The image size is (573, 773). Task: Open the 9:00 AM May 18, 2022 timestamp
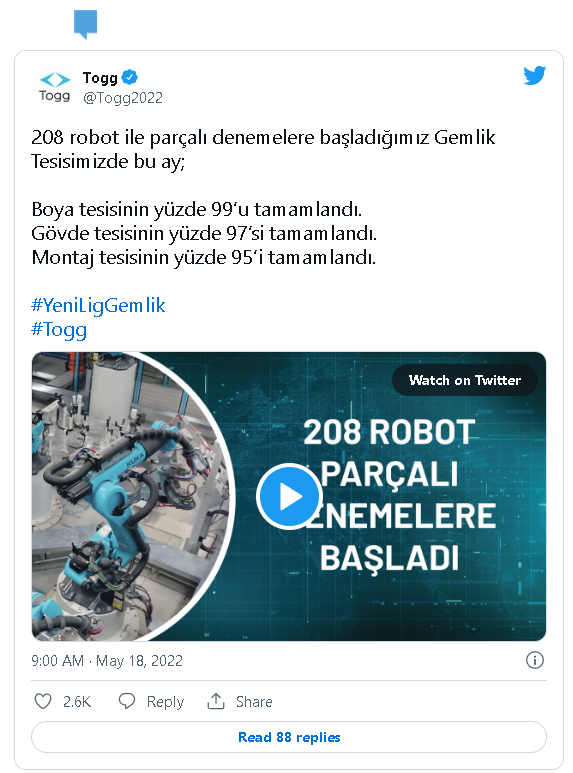107,661
